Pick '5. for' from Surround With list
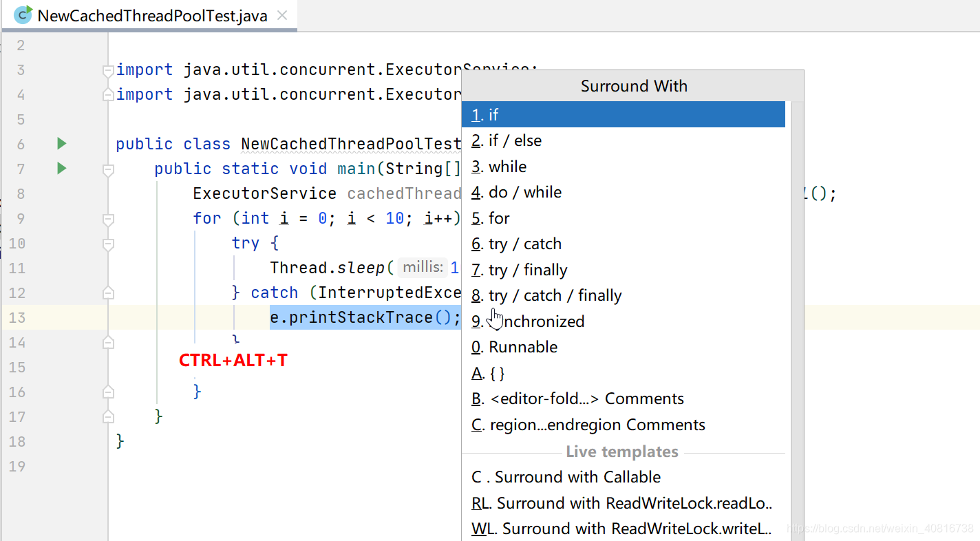Image resolution: width=980 pixels, height=541 pixels. (624, 218)
